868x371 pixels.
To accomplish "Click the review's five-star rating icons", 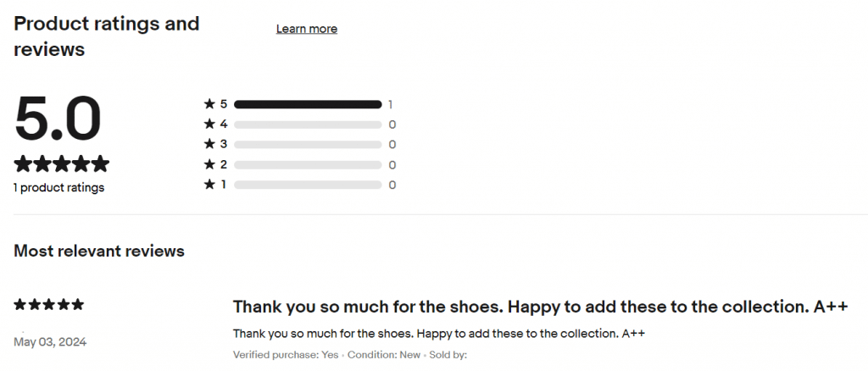I will tap(48, 304).
